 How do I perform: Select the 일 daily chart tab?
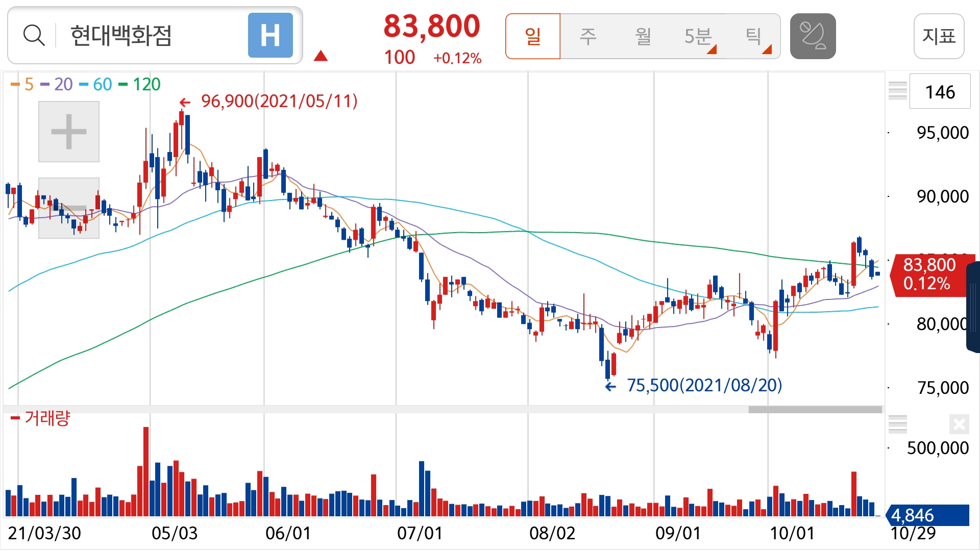coord(533,36)
